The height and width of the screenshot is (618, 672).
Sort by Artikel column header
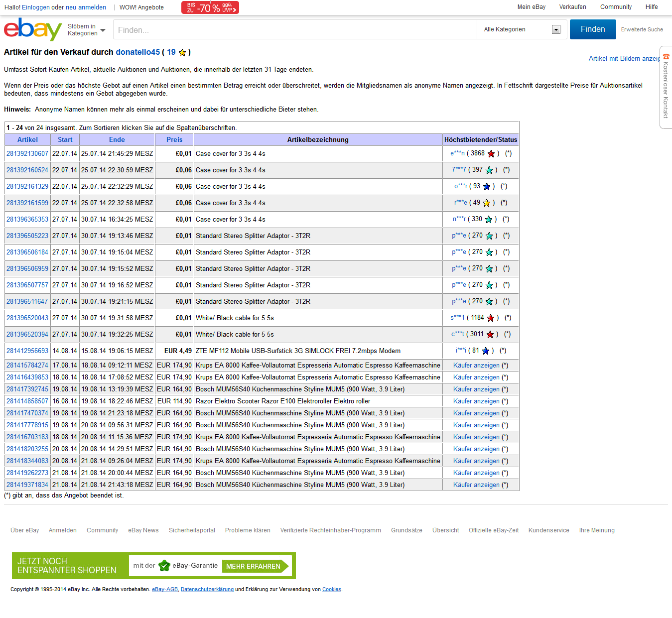[x=27, y=140]
